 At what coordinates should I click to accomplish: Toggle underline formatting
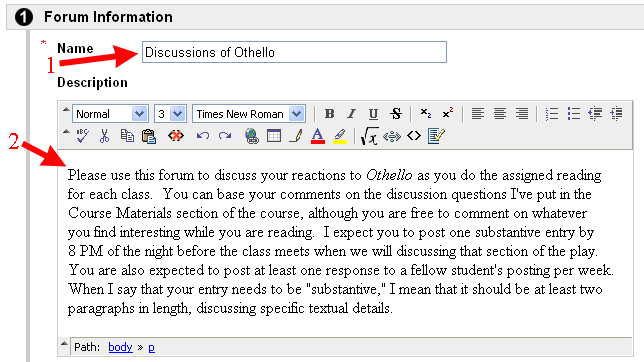[373, 114]
